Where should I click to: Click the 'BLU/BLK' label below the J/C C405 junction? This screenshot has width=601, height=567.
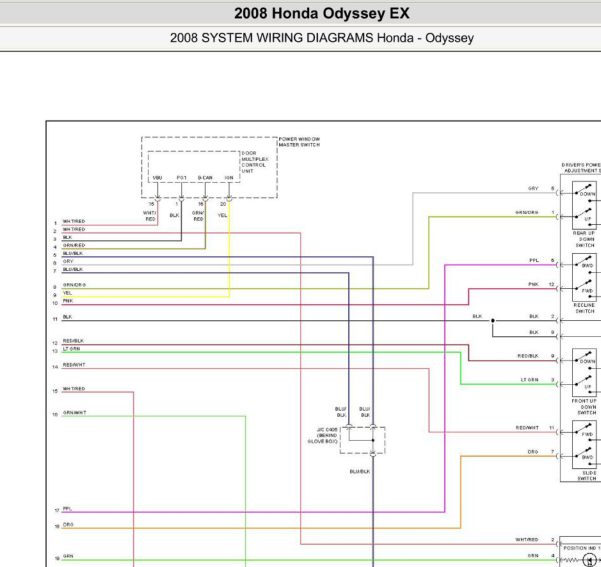click(360, 472)
